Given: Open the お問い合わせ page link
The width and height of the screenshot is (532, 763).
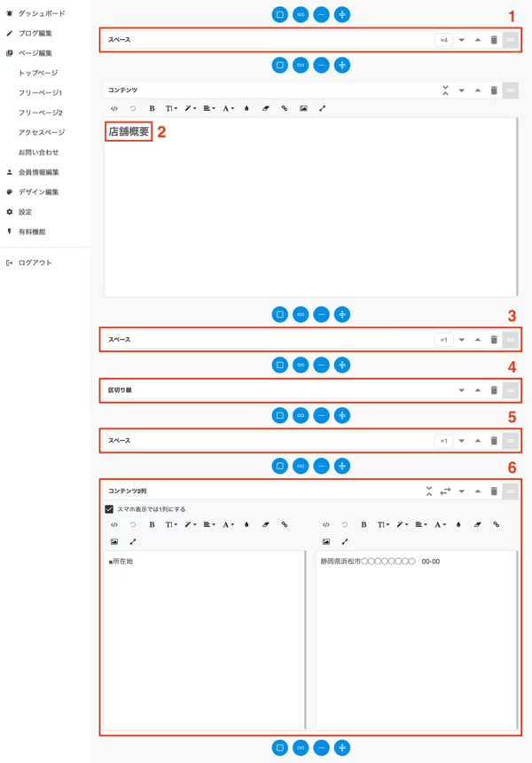Looking at the screenshot, I should (38, 152).
